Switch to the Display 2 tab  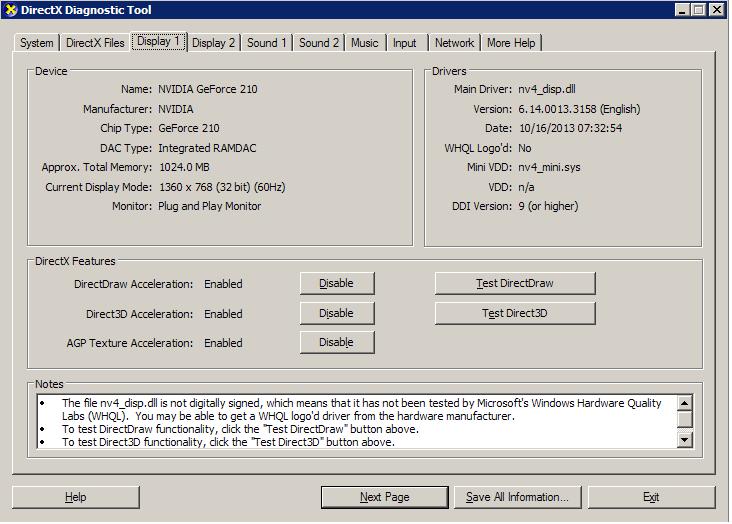pyautogui.click(x=213, y=43)
